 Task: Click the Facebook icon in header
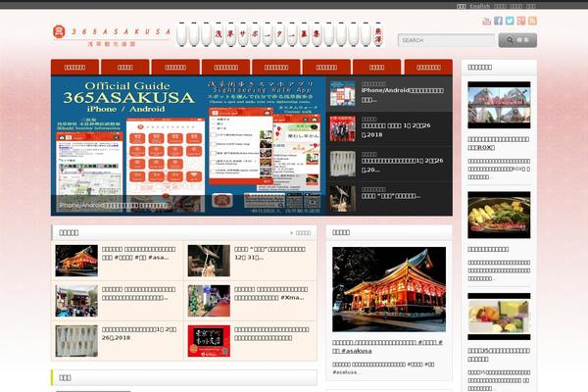498,21
